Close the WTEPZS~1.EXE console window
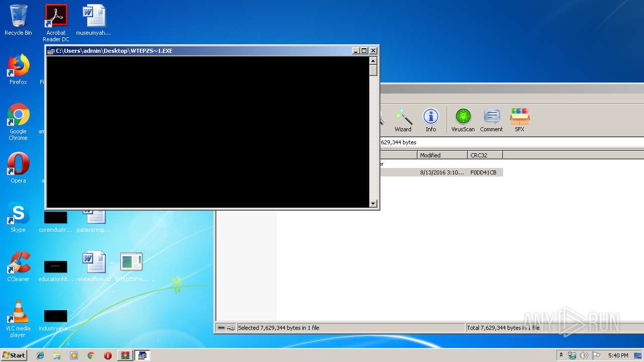 (373, 51)
